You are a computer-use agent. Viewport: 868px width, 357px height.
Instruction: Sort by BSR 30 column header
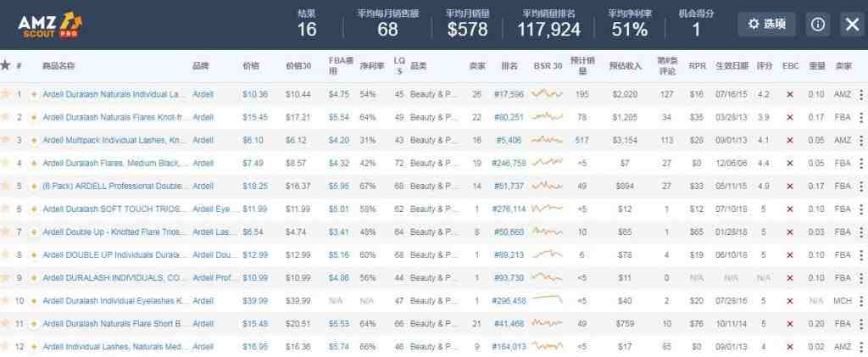click(x=548, y=66)
